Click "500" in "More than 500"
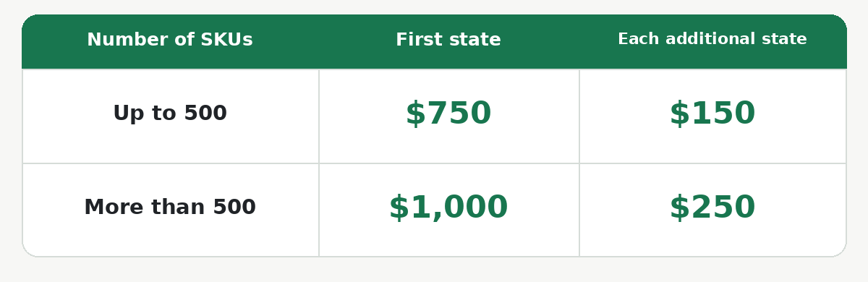This screenshot has width=868, height=282. pyautogui.click(x=234, y=208)
